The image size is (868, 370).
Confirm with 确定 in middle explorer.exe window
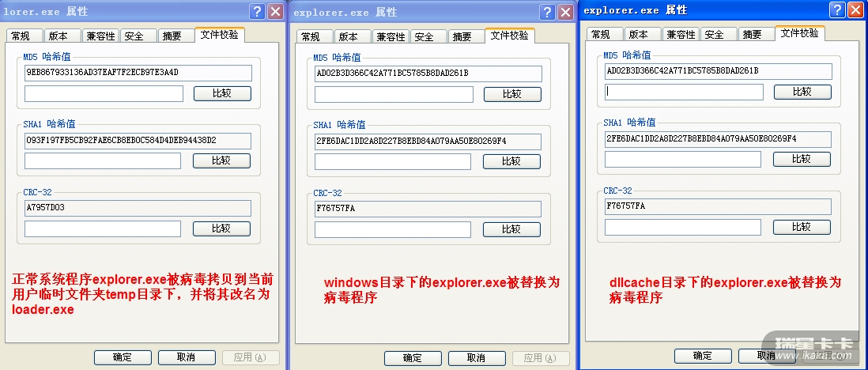pos(413,358)
